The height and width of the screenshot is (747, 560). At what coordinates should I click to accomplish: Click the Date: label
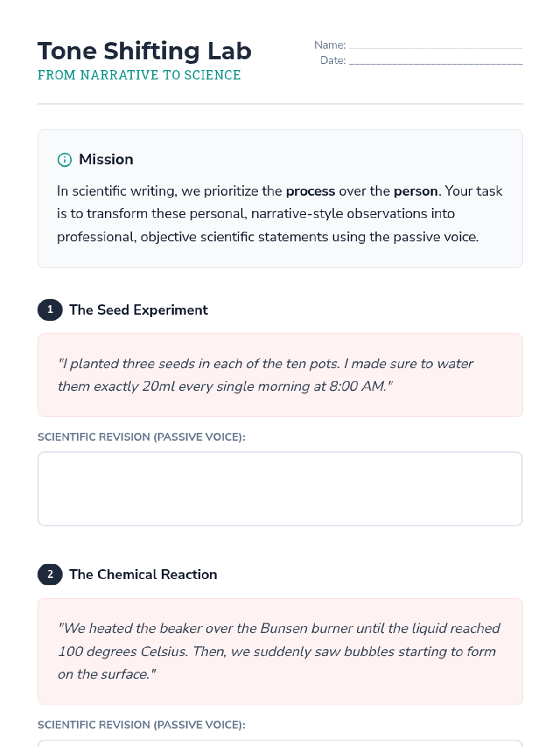[333, 61]
